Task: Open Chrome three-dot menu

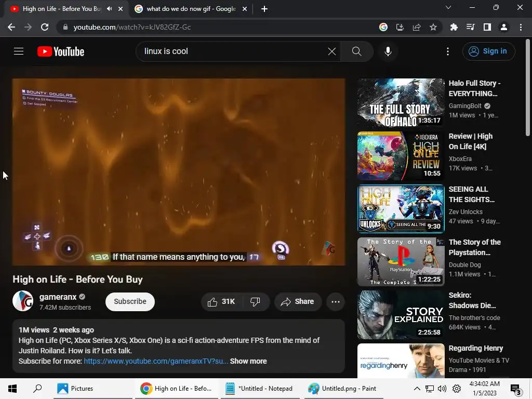Action: pos(521,27)
